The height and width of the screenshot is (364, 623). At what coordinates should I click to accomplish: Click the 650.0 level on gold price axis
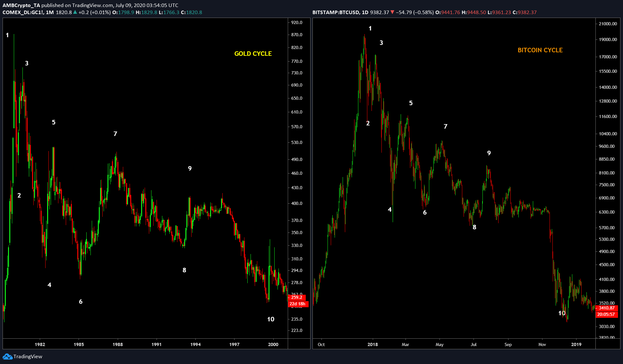pos(297,98)
